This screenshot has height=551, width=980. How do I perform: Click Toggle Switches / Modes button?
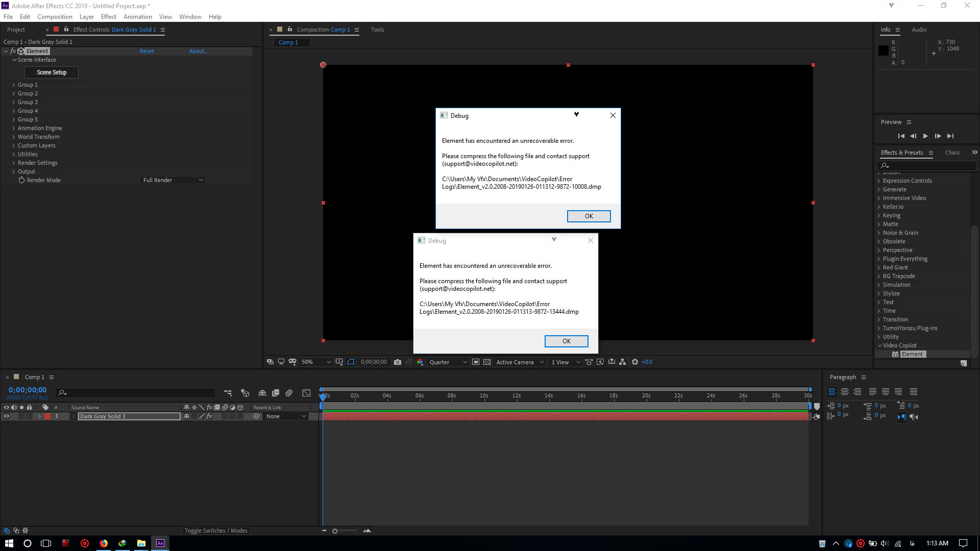point(215,531)
